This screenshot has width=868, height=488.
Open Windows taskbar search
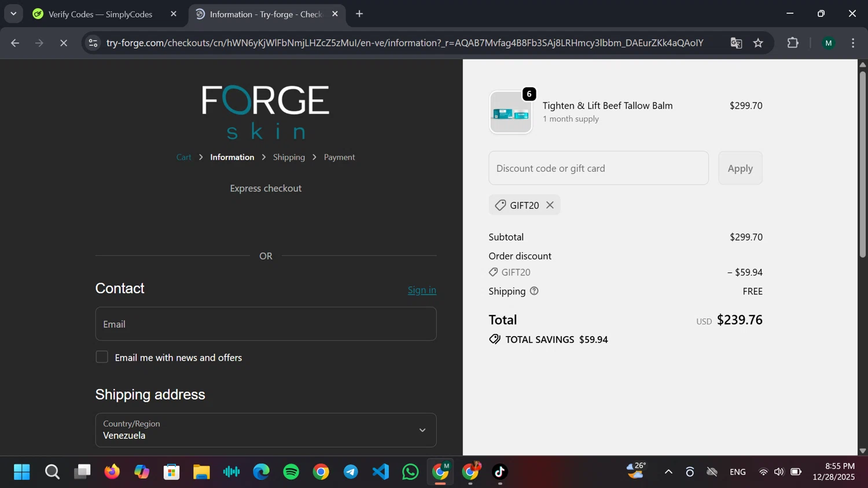point(52,472)
